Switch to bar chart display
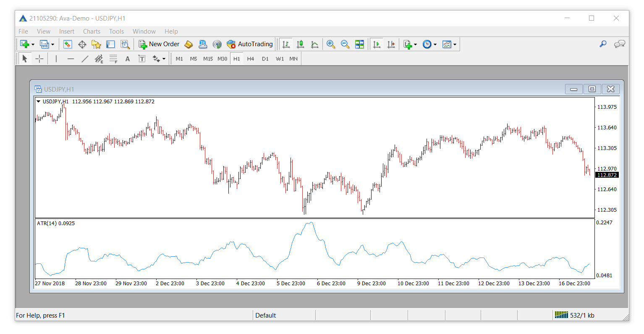Viewport: 644px width, 334px height. (286, 44)
